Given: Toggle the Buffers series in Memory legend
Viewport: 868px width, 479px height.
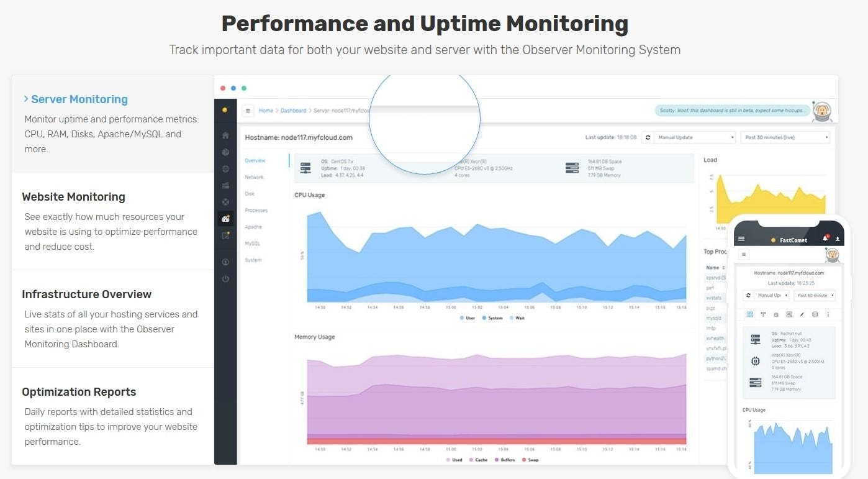Looking at the screenshot, I should [504, 460].
